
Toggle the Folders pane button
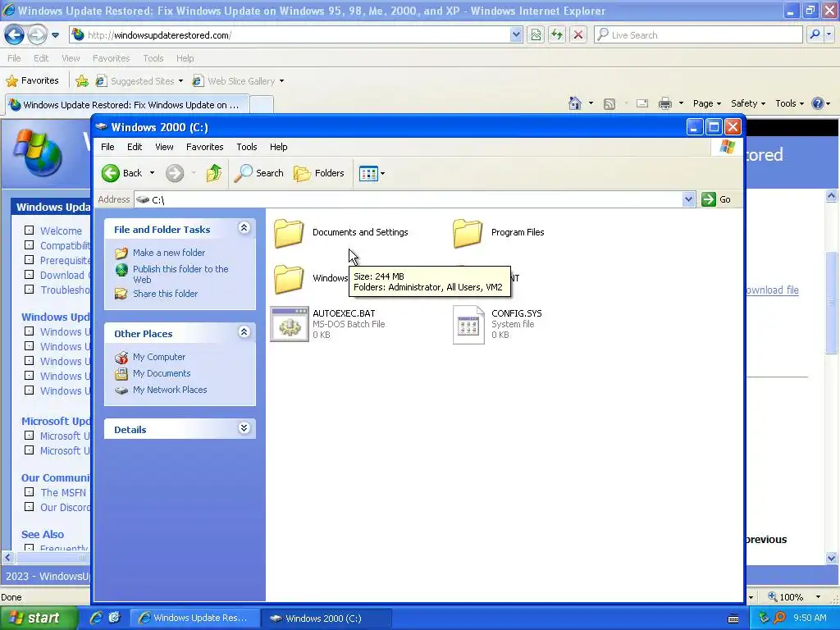319,173
